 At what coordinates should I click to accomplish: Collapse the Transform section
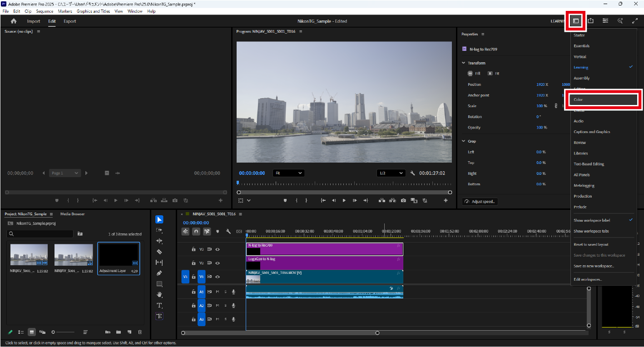pyautogui.click(x=464, y=63)
